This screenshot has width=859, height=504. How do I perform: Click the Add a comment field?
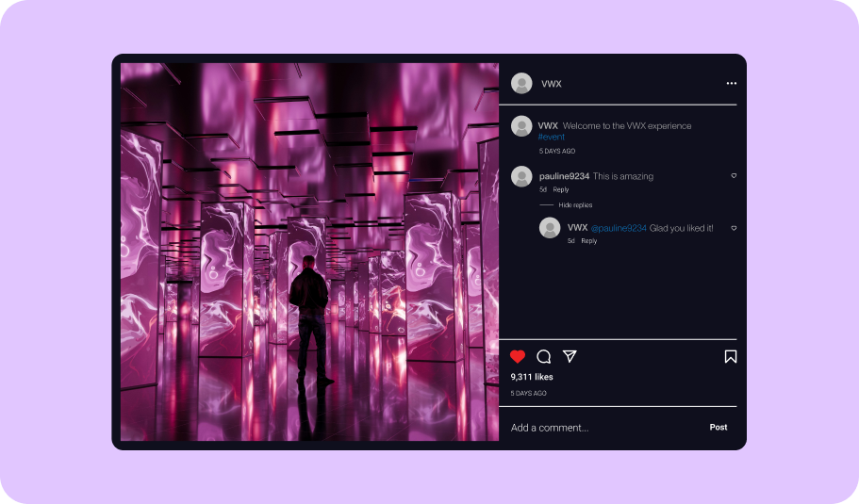603,428
